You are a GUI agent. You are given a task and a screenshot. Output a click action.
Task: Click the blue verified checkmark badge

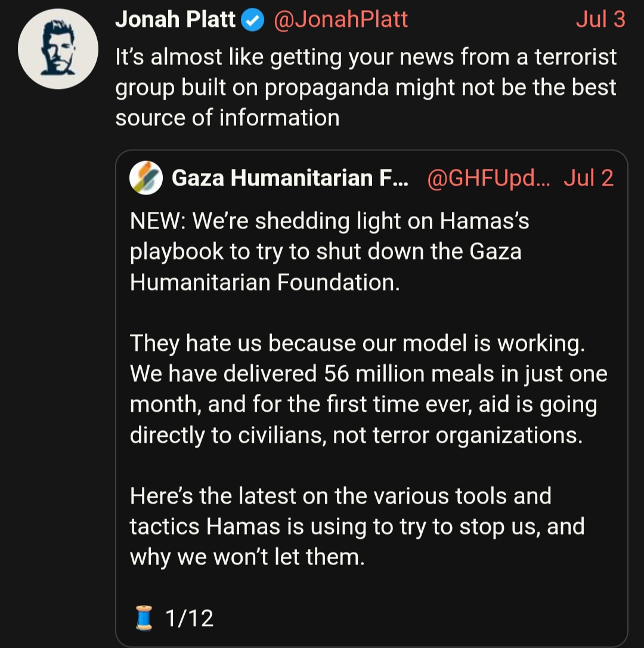pos(252,20)
